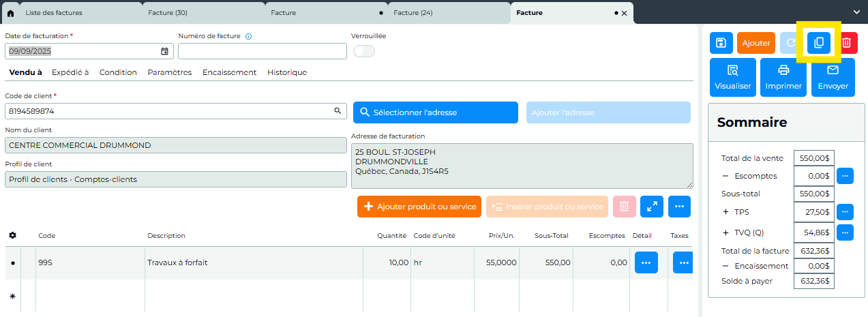The height and width of the screenshot is (317, 868).
Task: Select the Historique sub-tab
Action: 287,72
